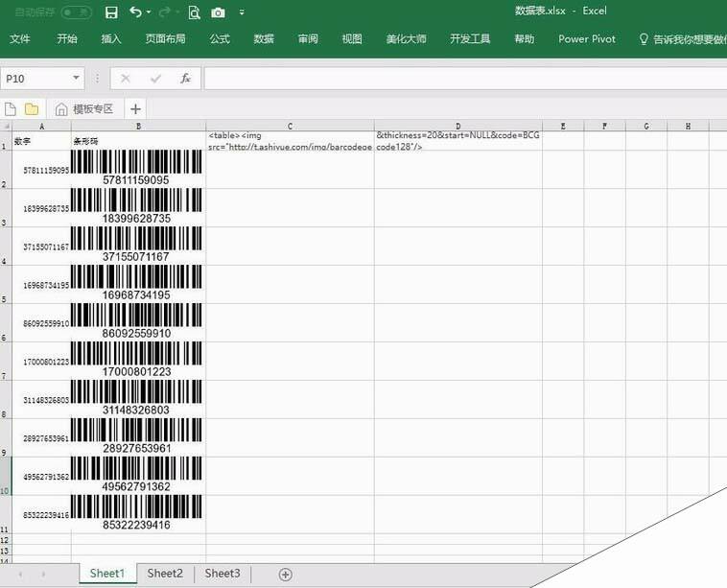Click the Tell Me lightbulb search box
Screen dimensions: 727x588
[682, 39]
